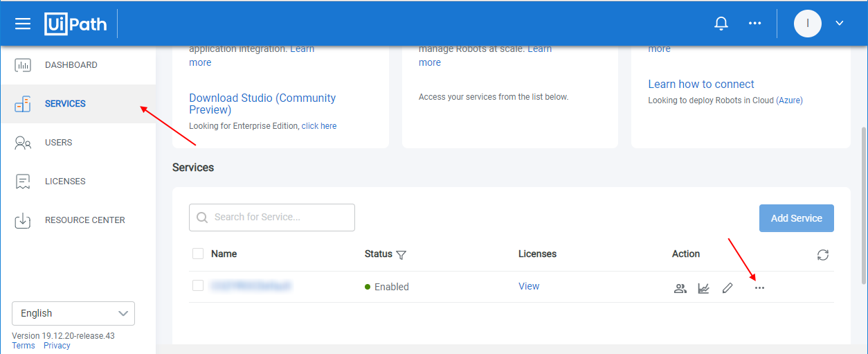
Task: Open the (Azure) link
Action: tap(789, 100)
